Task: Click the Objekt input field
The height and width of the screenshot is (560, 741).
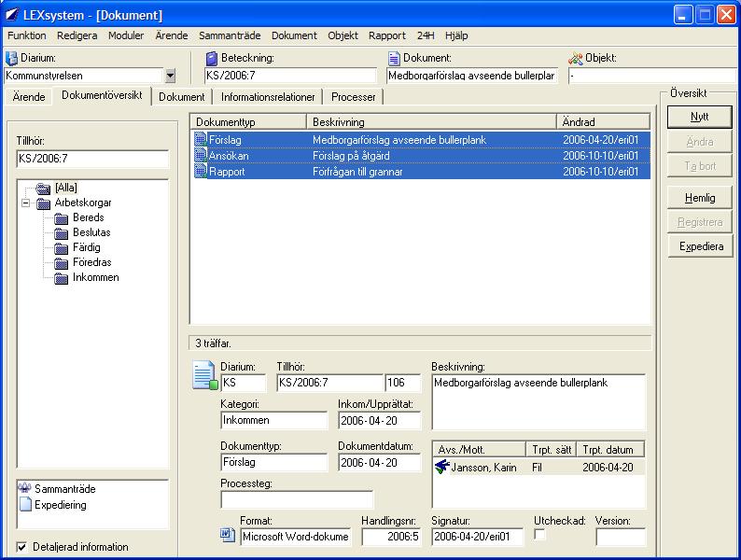Action: tap(652, 76)
